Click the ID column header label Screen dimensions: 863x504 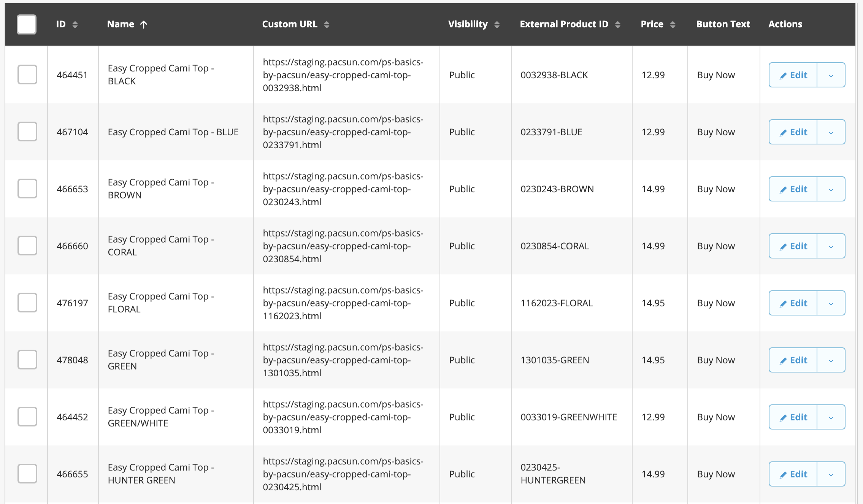pyautogui.click(x=61, y=24)
